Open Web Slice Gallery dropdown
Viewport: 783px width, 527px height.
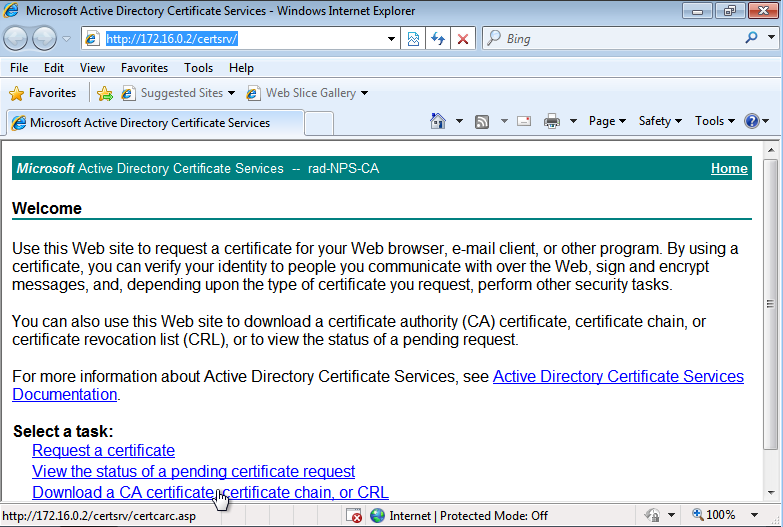click(308, 93)
